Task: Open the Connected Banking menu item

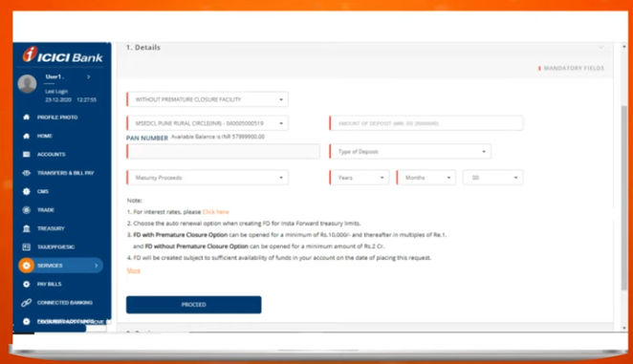Action: (65, 303)
